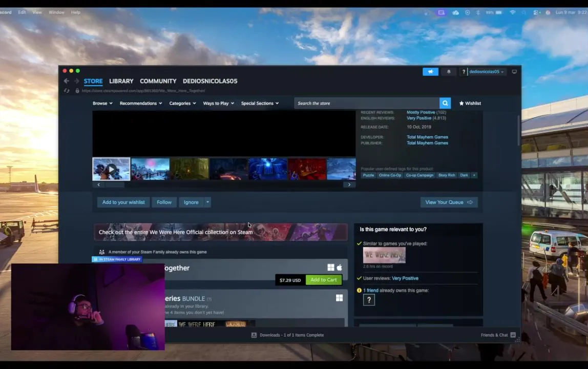This screenshot has height=369, width=588.
Task: Open the Friends & Chat icon
Action: (513, 335)
